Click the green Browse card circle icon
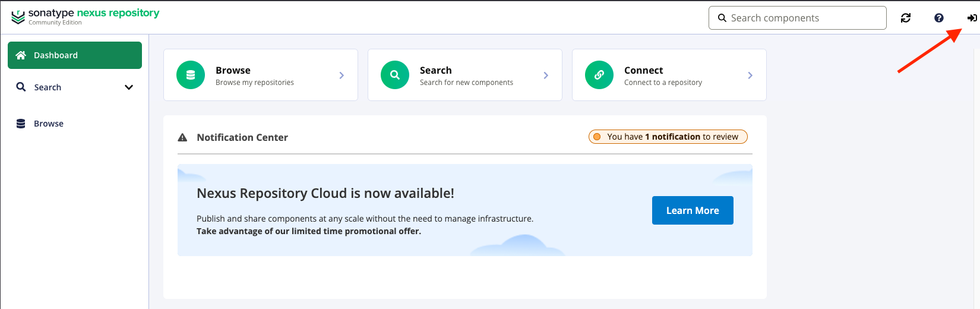Image resolution: width=980 pixels, height=309 pixels. (191, 75)
